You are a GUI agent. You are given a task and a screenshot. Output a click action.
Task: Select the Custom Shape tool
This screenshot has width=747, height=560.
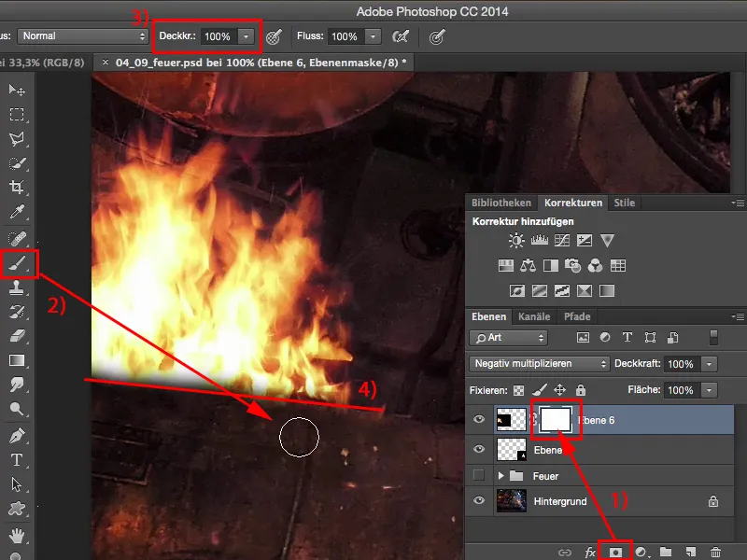pos(17,509)
